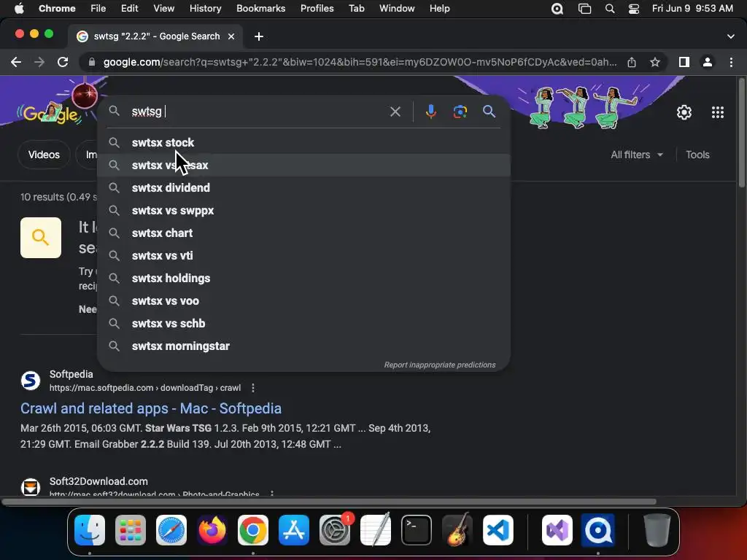Select suggestion swtsx morningstar
This screenshot has width=747, height=560.
click(304, 346)
